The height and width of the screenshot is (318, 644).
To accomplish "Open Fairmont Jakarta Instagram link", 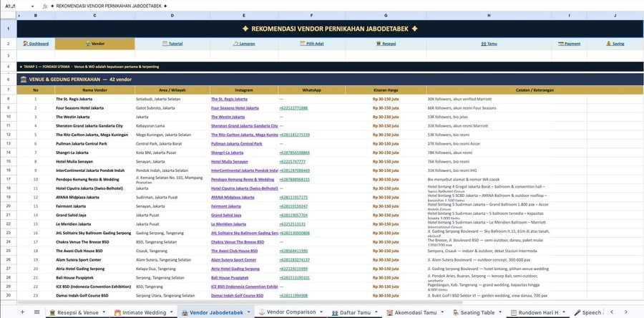I will tap(226, 206).
